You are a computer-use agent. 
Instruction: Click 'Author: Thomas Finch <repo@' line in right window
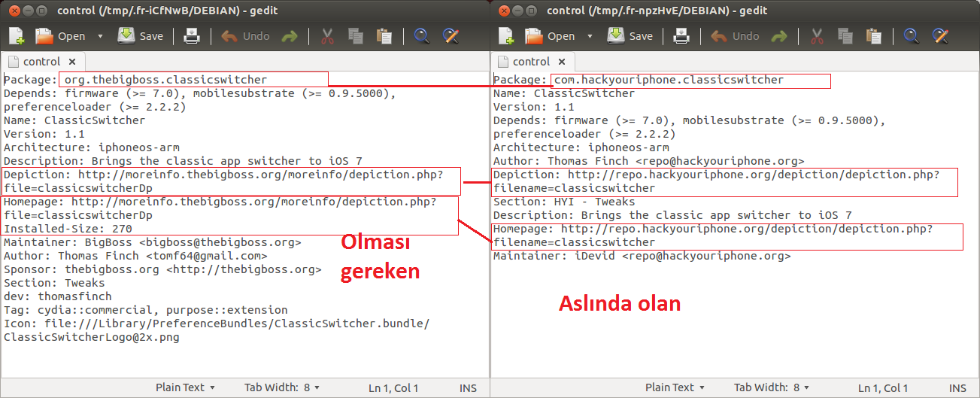coord(648,161)
